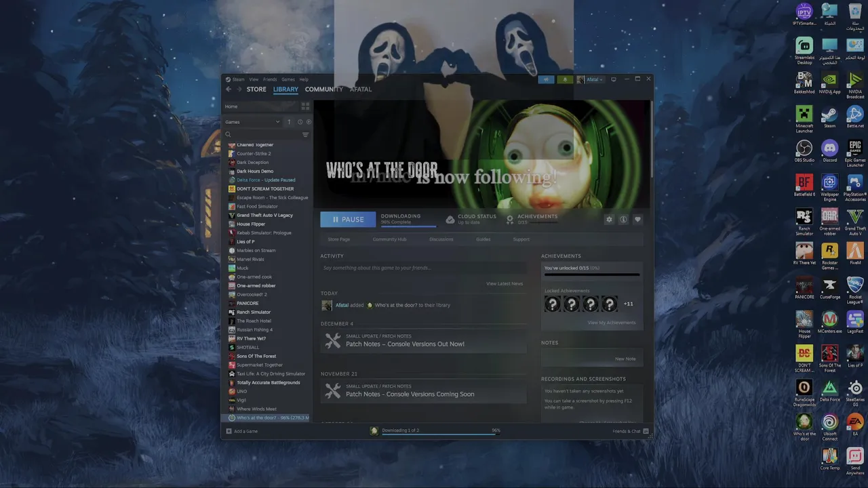The image size is (868, 488).
Task: Go back with the Steam back arrow
Action: 229,89
